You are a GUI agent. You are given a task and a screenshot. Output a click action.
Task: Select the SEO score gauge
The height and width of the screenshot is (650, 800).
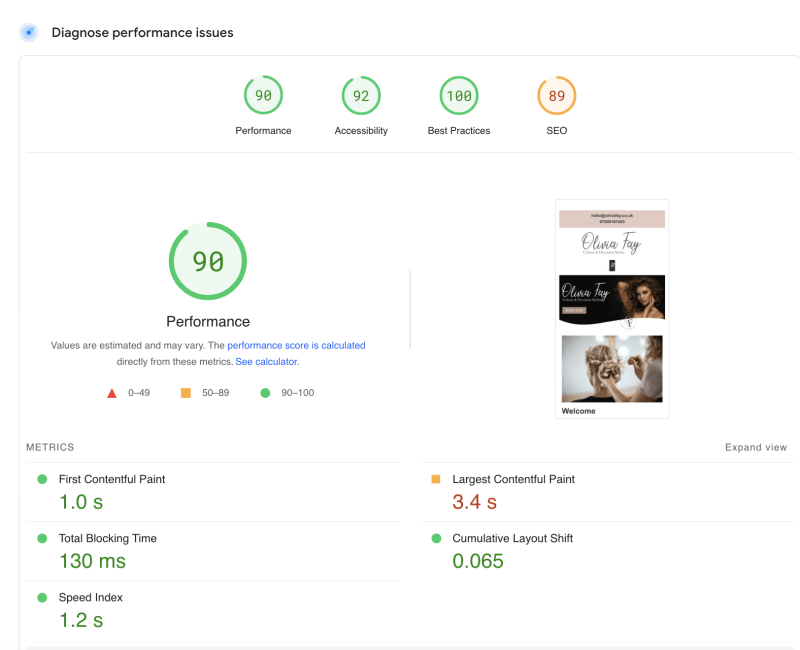(557, 96)
